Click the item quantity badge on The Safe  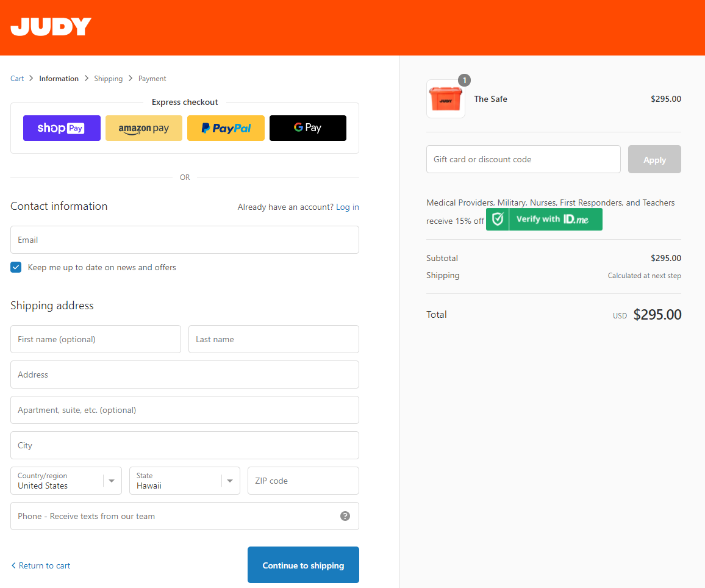(465, 81)
